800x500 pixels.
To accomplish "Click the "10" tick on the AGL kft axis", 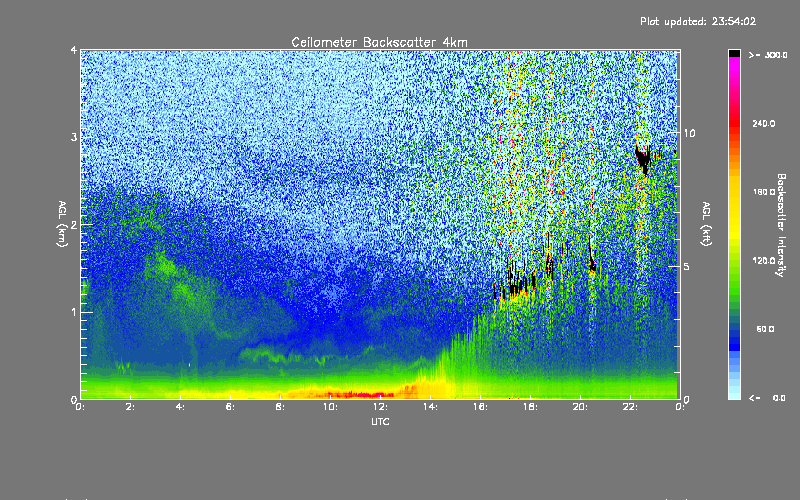I will [689, 133].
